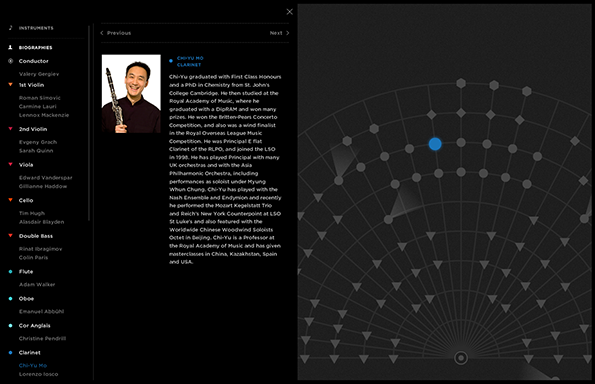Select the Cor Anglais category
Viewport: 595px width, 384px height.
tap(35, 326)
